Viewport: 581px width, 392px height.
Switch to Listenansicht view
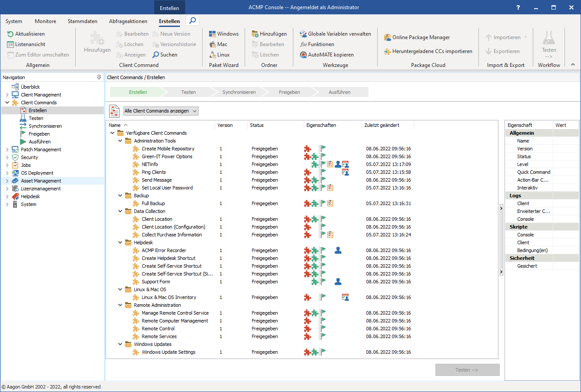pyautogui.click(x=26, y=44)
